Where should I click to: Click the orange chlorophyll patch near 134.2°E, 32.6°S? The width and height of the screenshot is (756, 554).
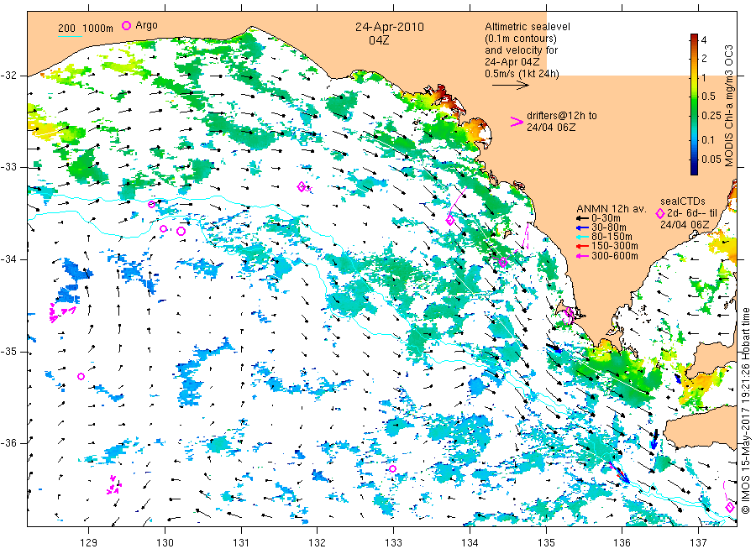(479, 129)
